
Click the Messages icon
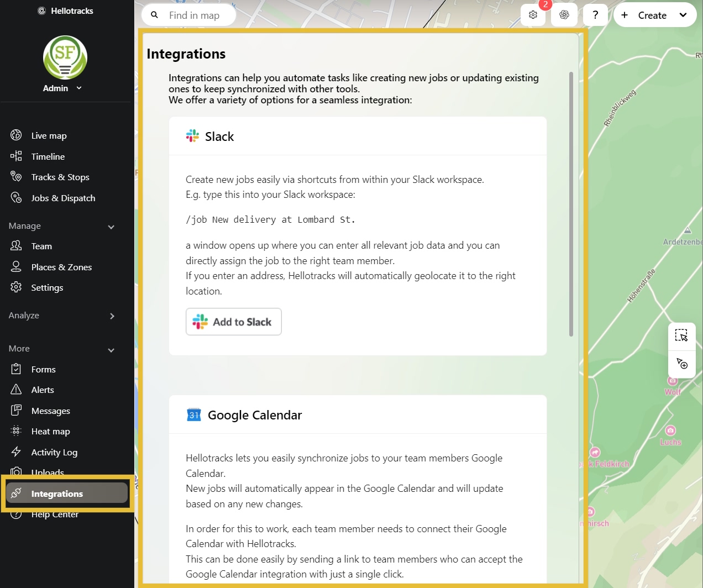[x=16, y=410]
